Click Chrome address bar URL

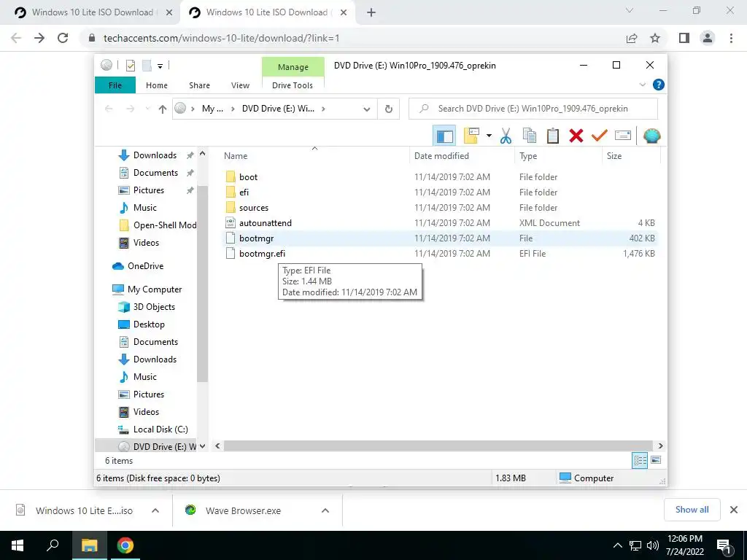[222, 38]
